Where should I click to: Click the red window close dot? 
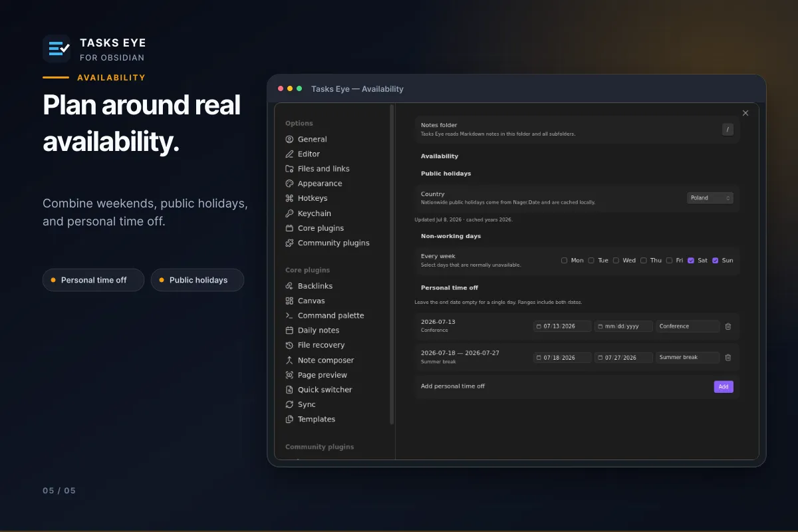(281, 88)
